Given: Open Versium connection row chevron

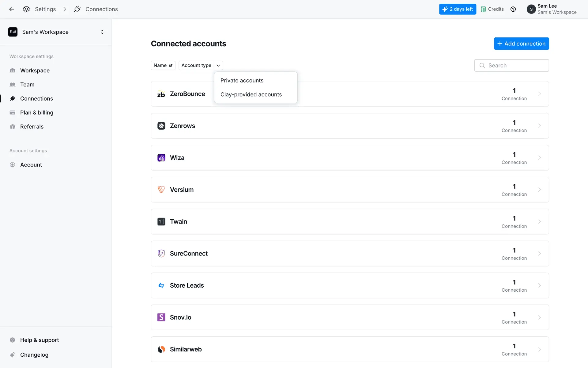Looking at the screenshot, I should tap(539, 190).
